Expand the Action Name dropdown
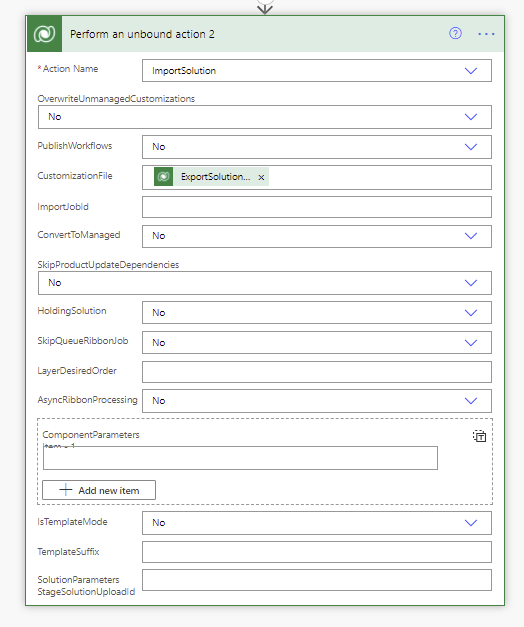Viewport: 524px width, 627px height. [x=471, y=71]
